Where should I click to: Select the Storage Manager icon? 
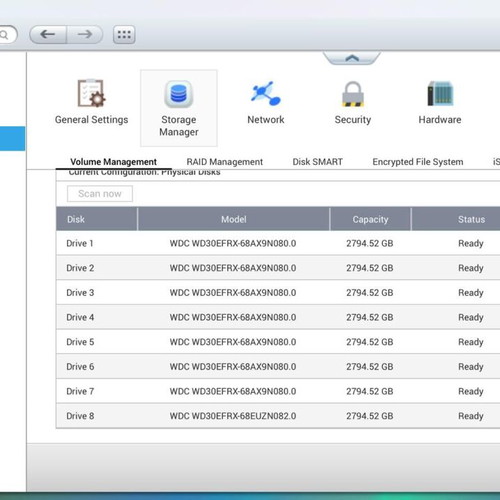coord(179,94)
